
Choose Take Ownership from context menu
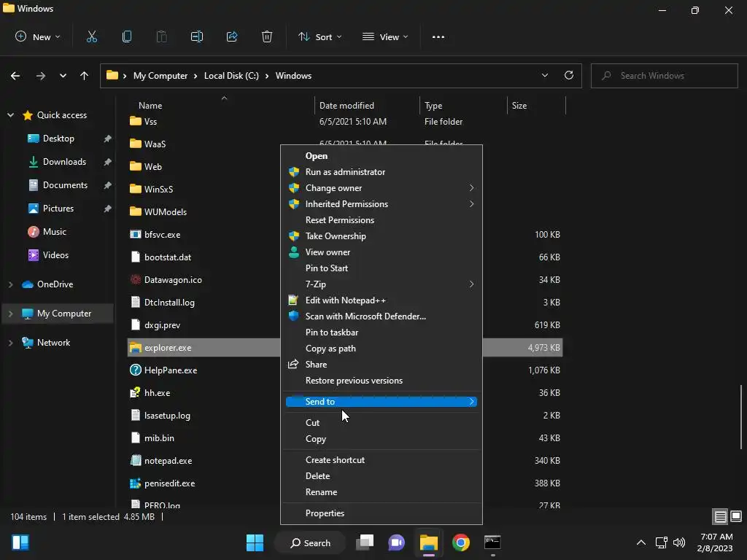(x=381, y=236)
